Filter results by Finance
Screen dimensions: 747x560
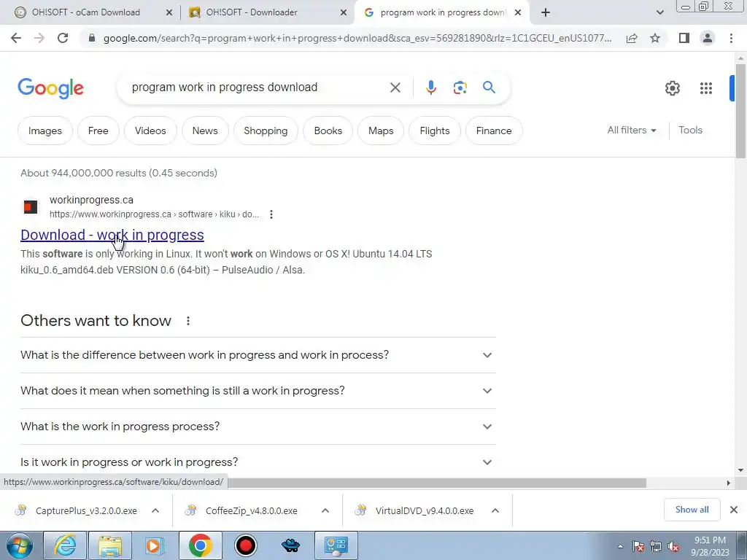coord(494,131)
